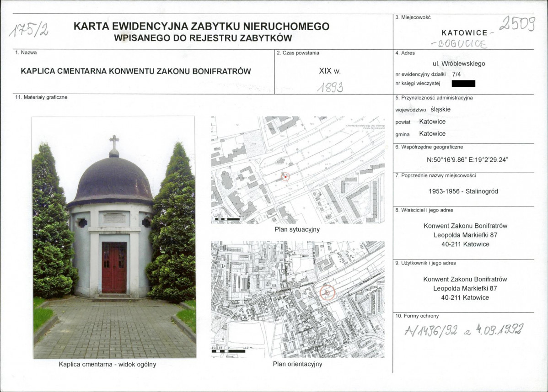The image size is (548, 392).
Task: Open the Plan sytuacyjny map image
Action: [297, 170]
